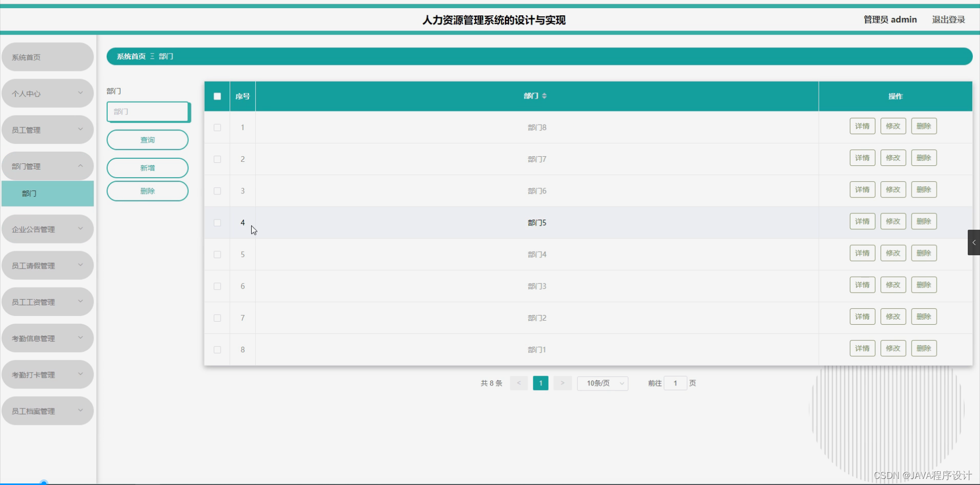This screenshot has width=980, height=485.
Task: Click the batch 删除 button under 新增
Action: 148,191
